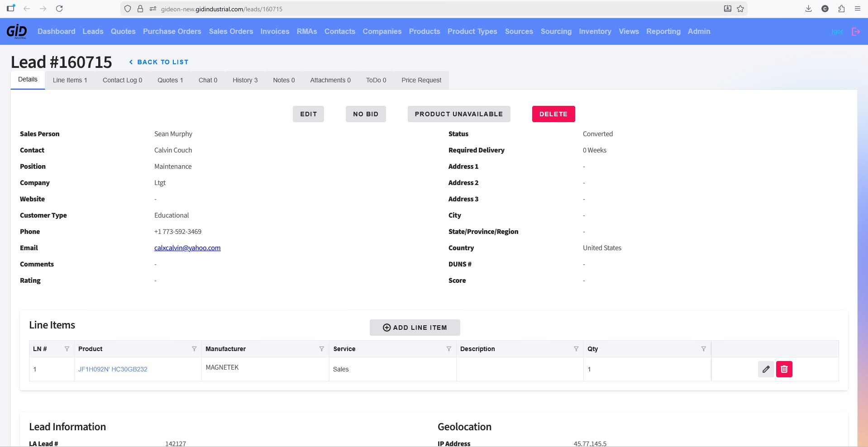The height and width of the screenshot is (447, 868).
Task: Click the pencil edit icon for line item 1
Action: 766,369
